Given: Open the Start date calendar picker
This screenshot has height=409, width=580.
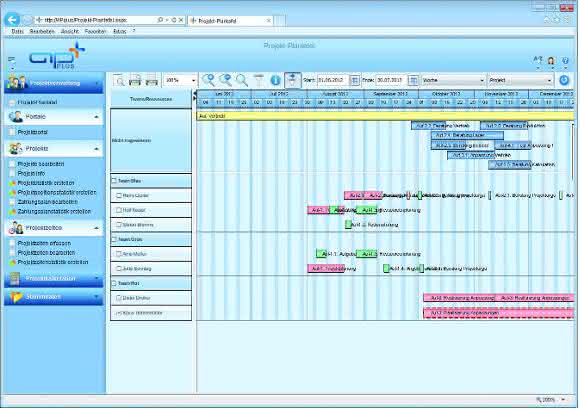Looking at the screenshot, I should [x=354, y=80].
